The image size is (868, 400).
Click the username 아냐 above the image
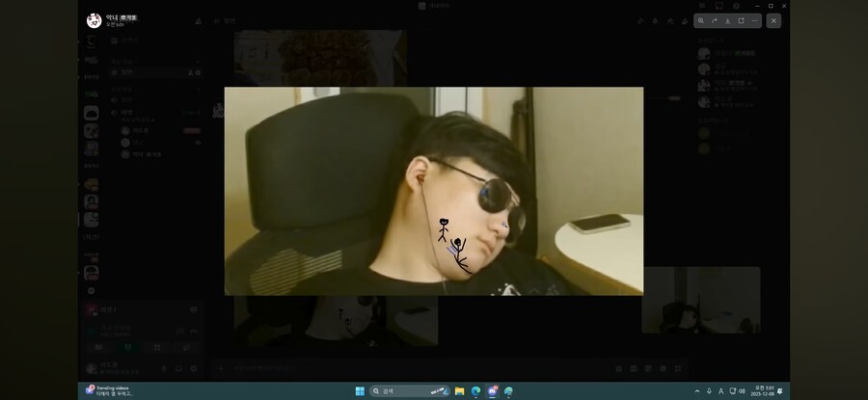click(112, 17)
